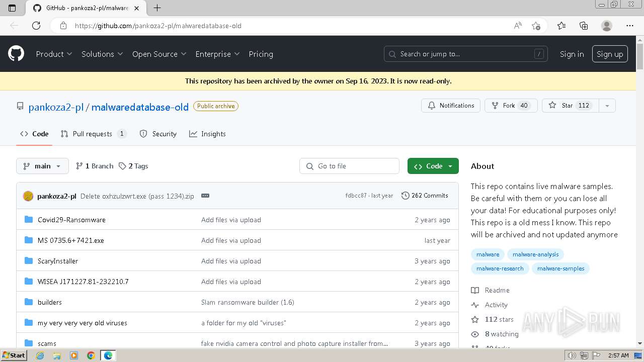Open media player taskbar icon
The width and height of the screenshot is (644, 362).
click(x=74, y=355)
